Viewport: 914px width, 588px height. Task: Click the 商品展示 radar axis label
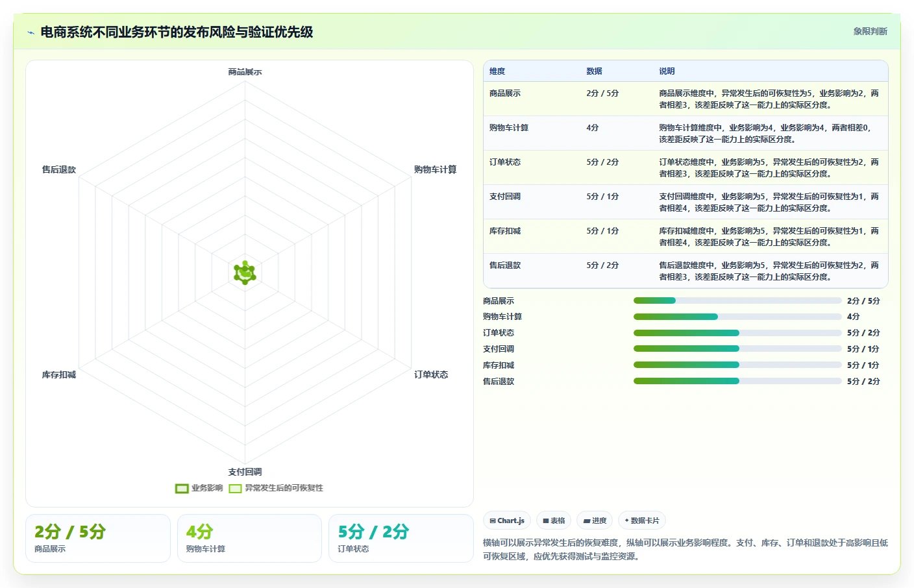pyautogui.click(x=245, y=71)
